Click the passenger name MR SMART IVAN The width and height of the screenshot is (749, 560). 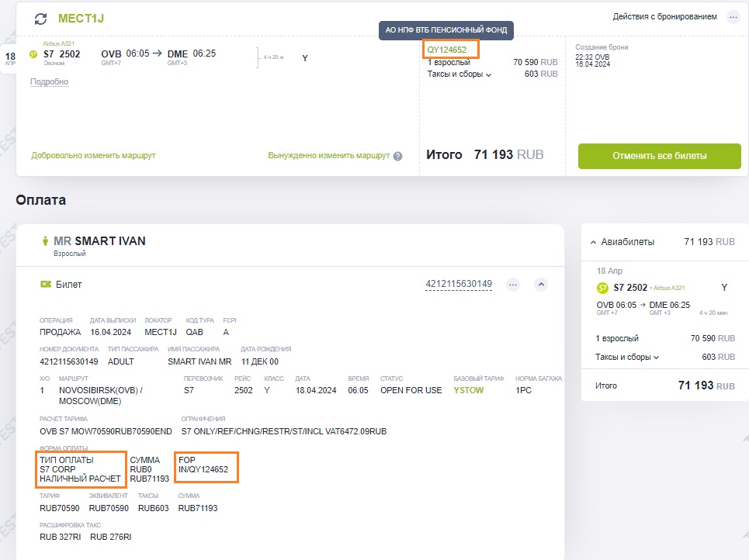point(99,241)
